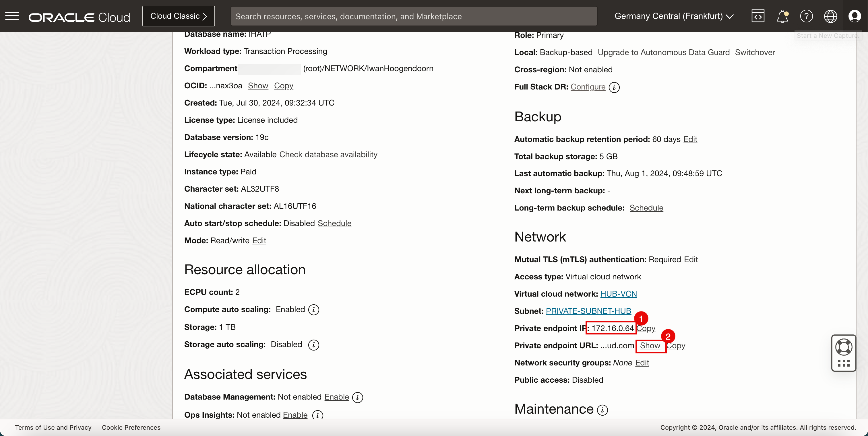
Task: Open Cookie Preferences in the footer
Action: 131,427
